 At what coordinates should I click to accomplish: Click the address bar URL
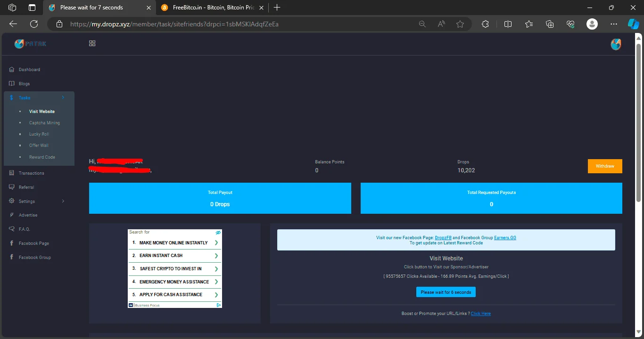(174, 24)
